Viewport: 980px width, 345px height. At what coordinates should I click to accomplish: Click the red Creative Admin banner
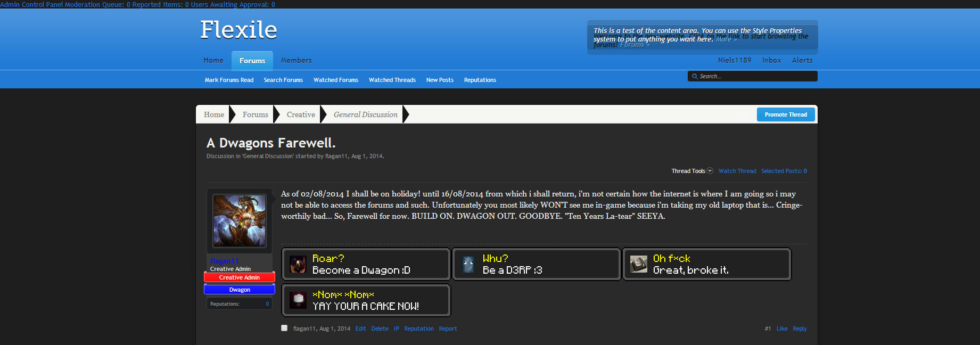click(240, 277)
